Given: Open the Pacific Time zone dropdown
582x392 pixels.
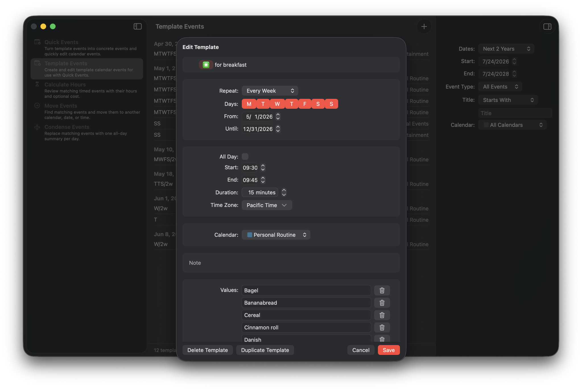Looking at the screenshot, I should point(267,205).
